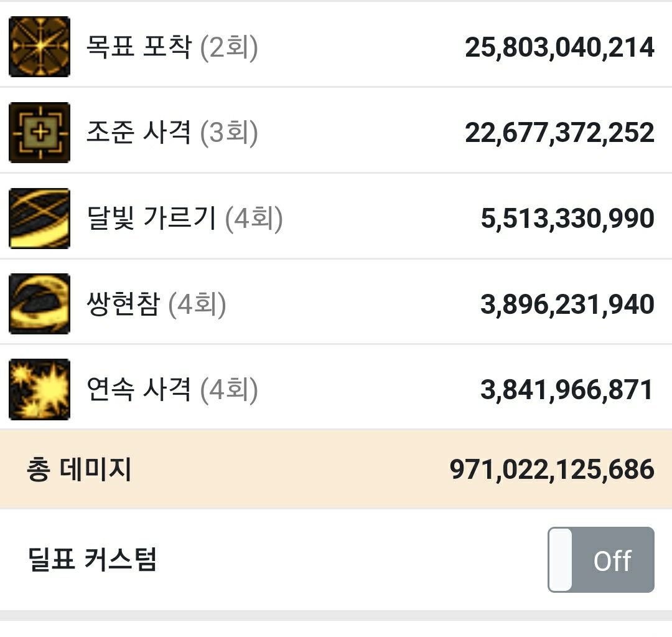
Task: Tap the 쌍현참 skill icon
Action: click(39, 304)
